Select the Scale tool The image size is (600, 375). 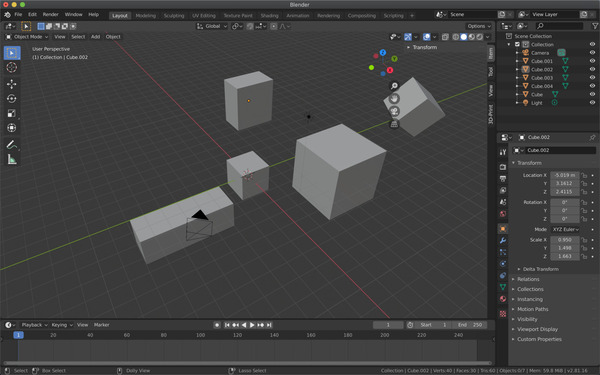pyautogui.click(x=12, y=113)
